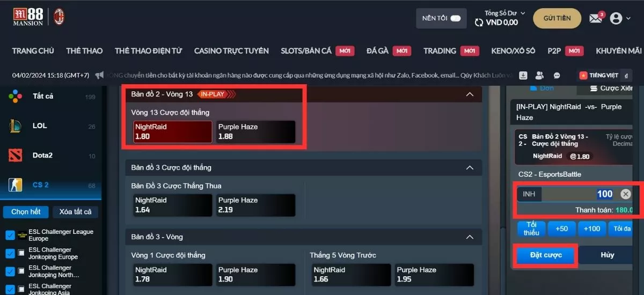Open the ĐÁ GÀ menu
Viewport: 644px width, 295px height.
point(377,51)
